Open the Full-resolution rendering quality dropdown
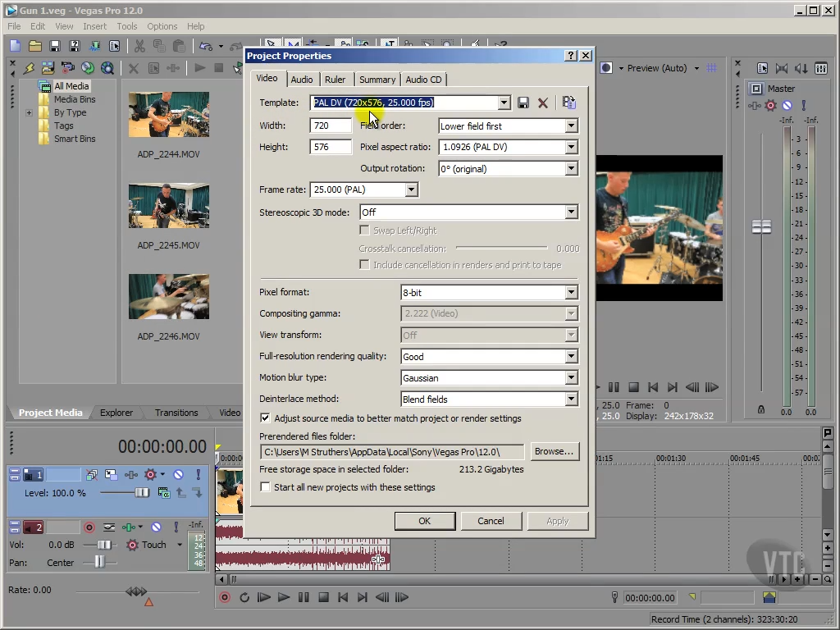The width and height of the screenshot is (840, 630). point(572,356)
